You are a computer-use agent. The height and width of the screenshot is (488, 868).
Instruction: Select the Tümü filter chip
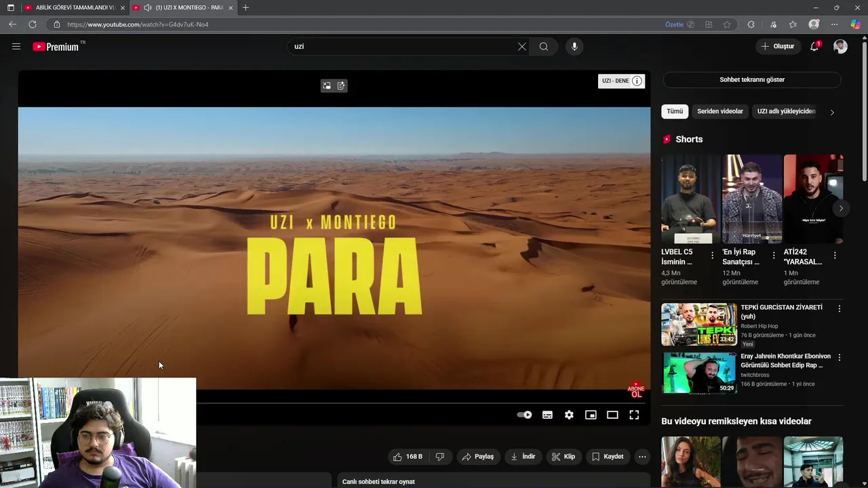675,111
